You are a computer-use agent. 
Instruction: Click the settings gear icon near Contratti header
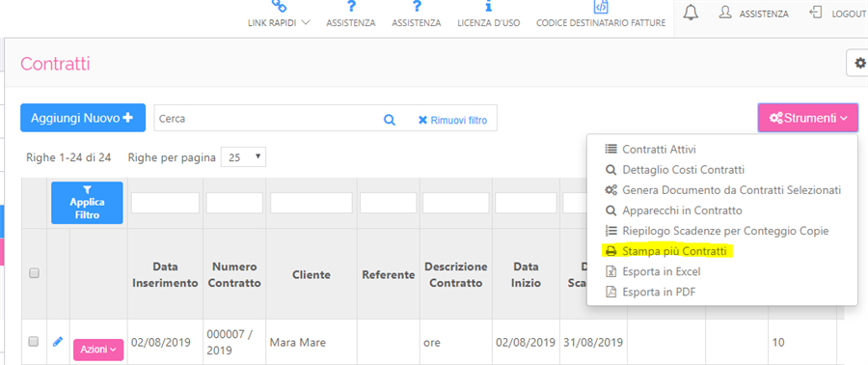(x=860, y=63)
